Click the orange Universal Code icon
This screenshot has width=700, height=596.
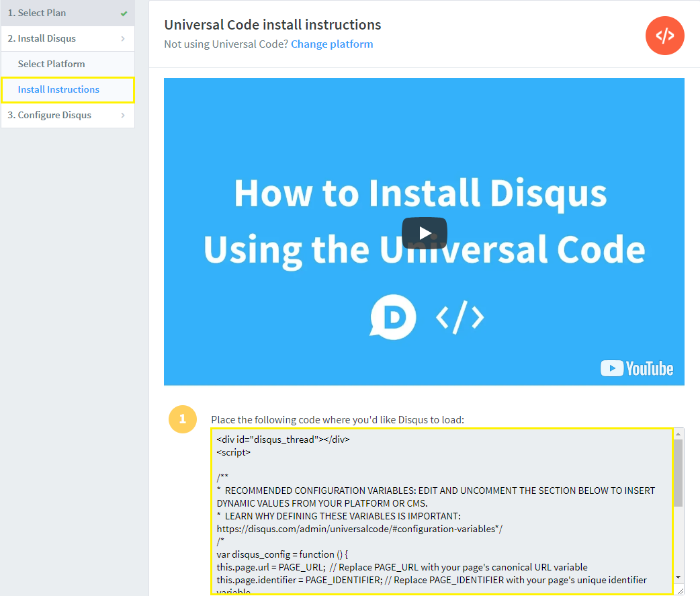[665, 36]
